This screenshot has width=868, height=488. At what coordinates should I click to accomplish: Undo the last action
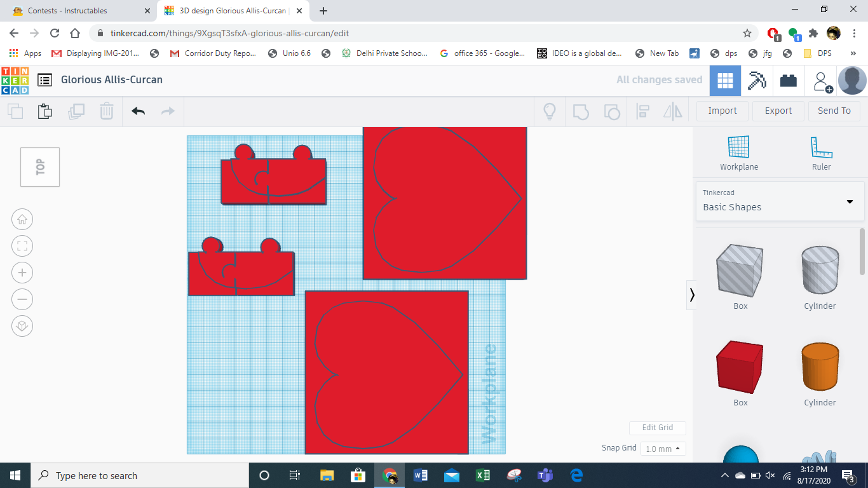point(138,111)
